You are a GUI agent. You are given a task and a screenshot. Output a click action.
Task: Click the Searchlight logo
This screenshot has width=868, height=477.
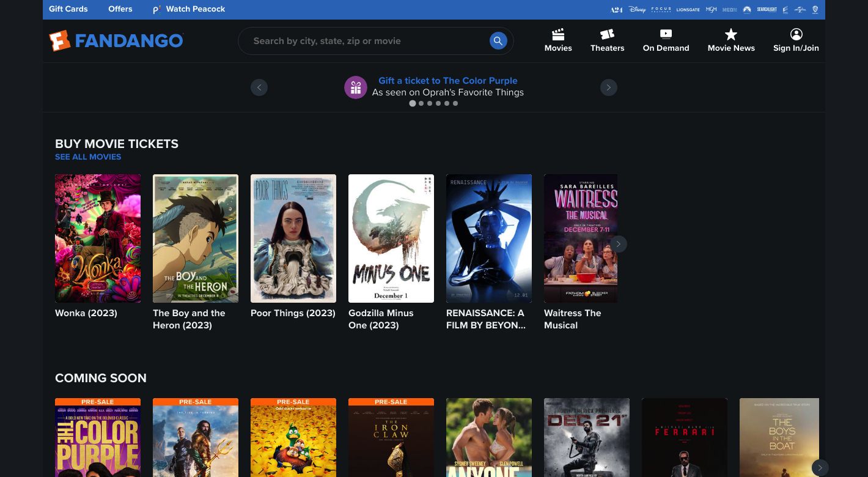pyautogui.click(x=767, y=10)
